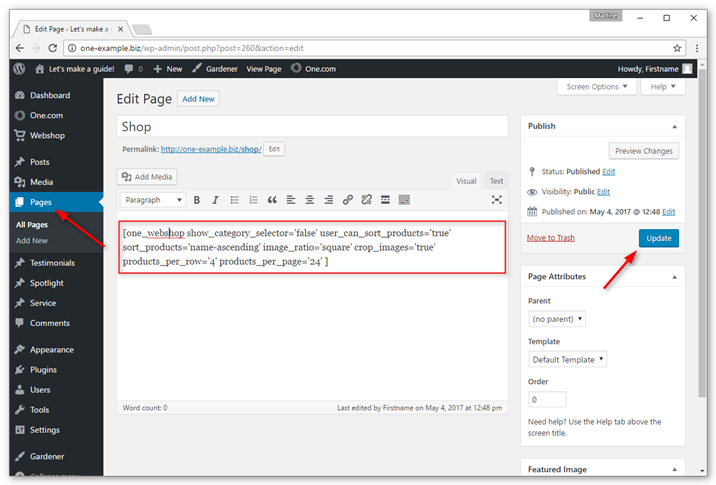
Task: Edit the publish Status
Action: point(609,172)
